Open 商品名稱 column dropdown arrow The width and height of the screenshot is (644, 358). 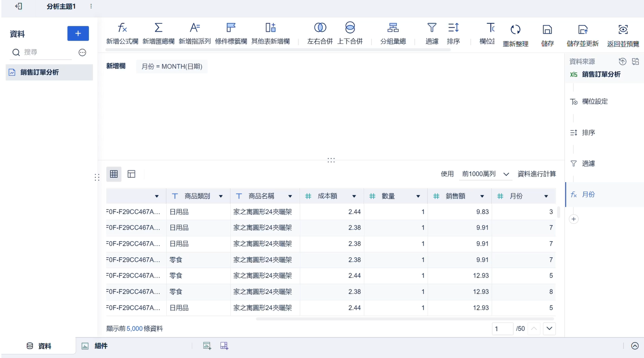click(x=290, y=196)
